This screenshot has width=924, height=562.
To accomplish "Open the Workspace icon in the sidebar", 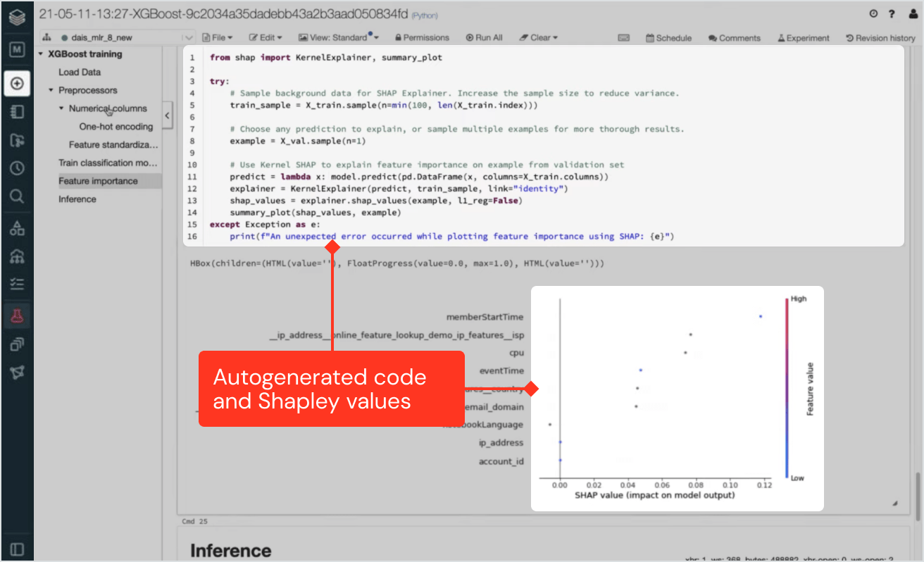I will click(x=18, y=112).
